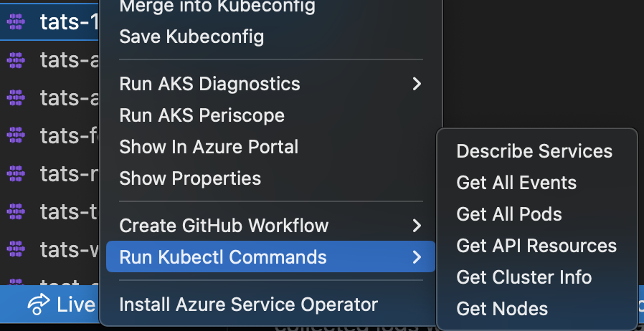This screenshot has height=331, width=644.
Task: Click the cluster icon next to tats-f
Action: tap(16, 134)
